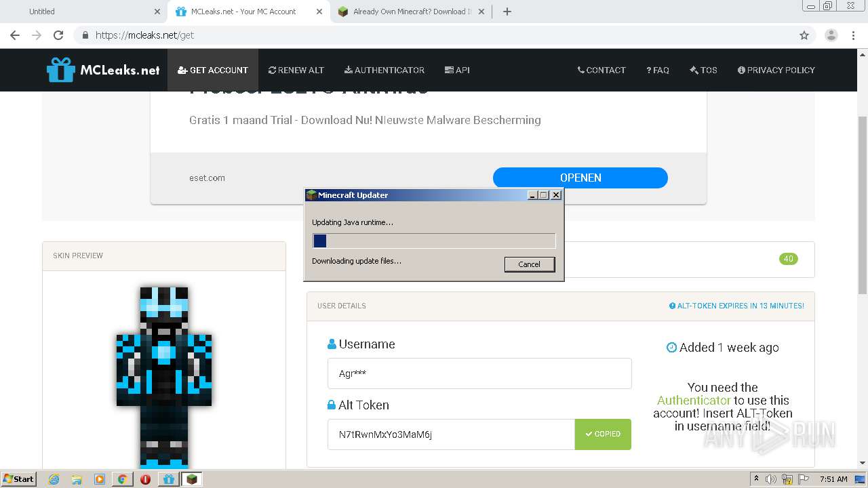Click the Copied token button
The image size is (868, 488).
tap(603, 434)
